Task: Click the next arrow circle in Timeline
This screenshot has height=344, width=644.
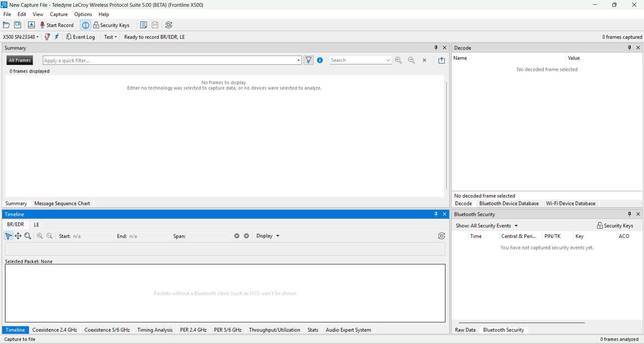Action: pos(246,236)
